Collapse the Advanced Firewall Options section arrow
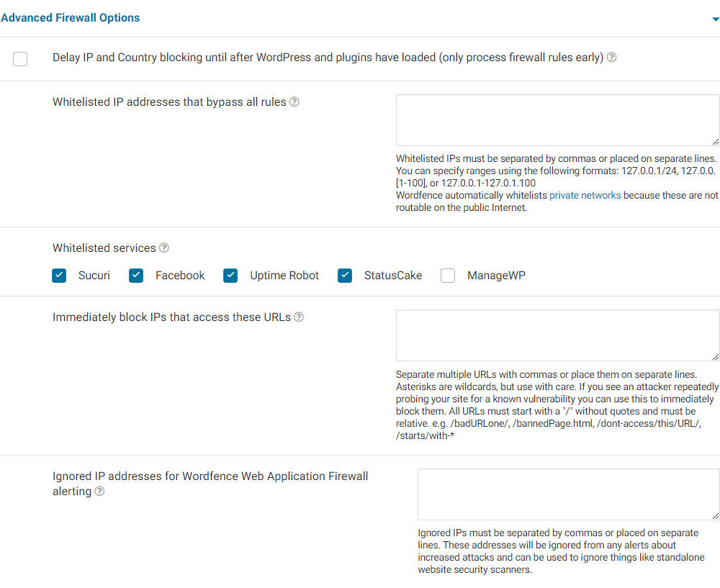Image resolution: width=720 pixels, height=588 pixels. (715, 19)
